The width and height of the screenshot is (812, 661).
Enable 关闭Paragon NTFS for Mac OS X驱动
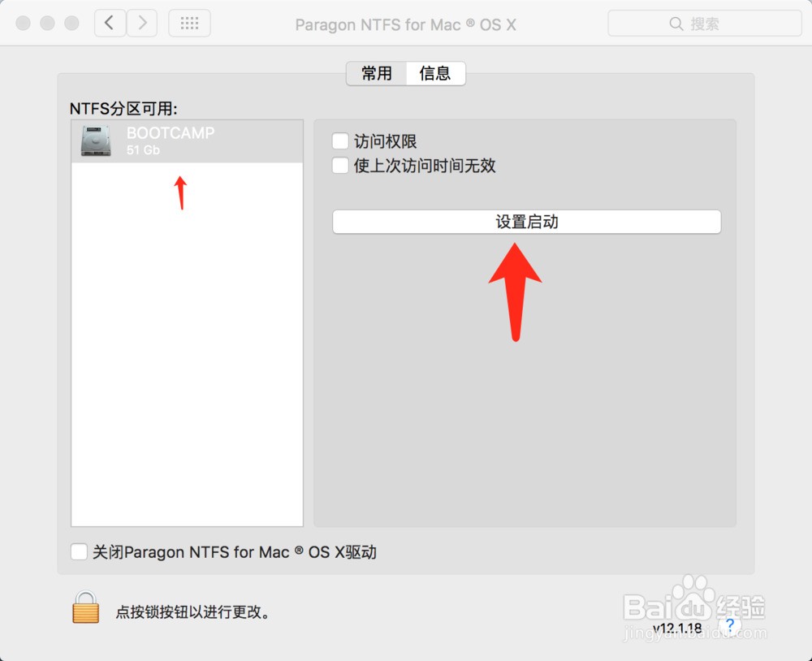(79, 551)
